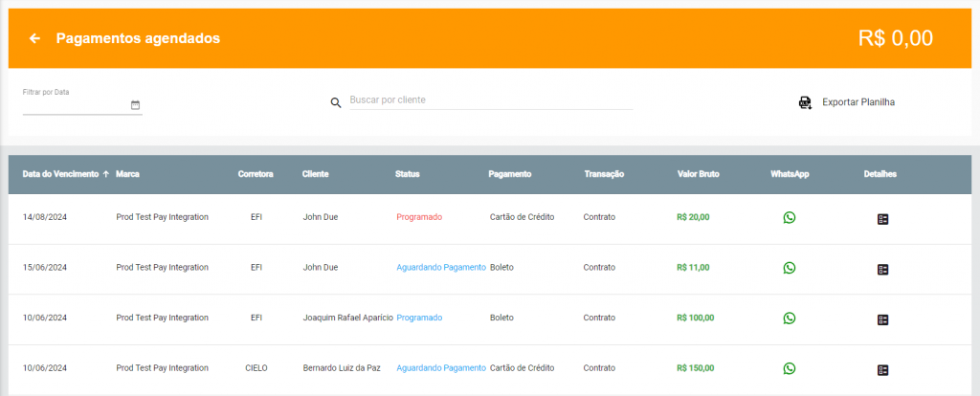Sort by Corretora column header

(256, 174)
